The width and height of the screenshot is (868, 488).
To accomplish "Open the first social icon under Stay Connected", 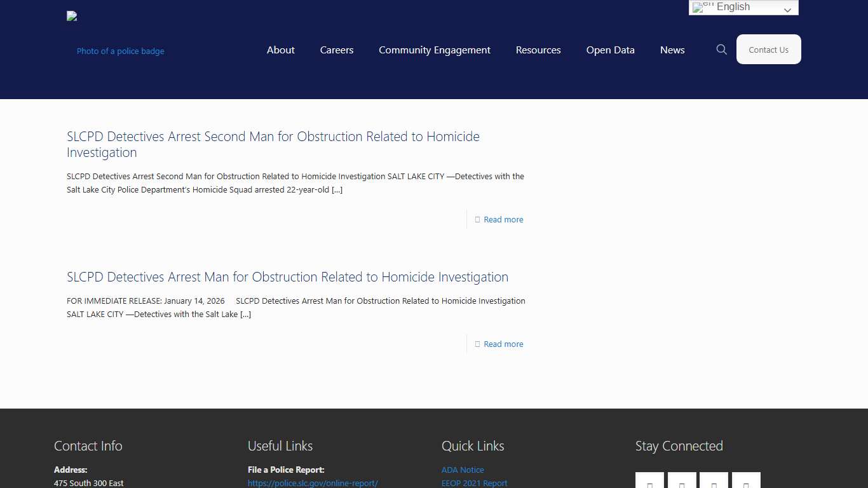I will (649, 481).
